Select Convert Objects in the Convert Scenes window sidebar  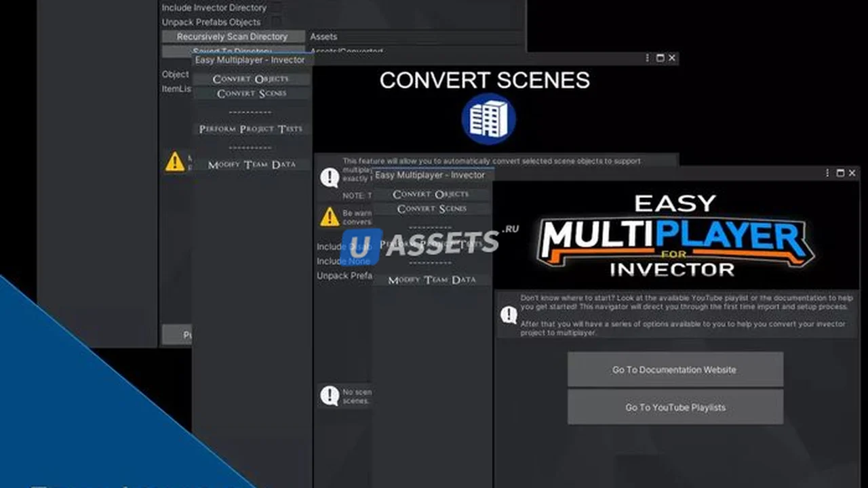(251, 79)
